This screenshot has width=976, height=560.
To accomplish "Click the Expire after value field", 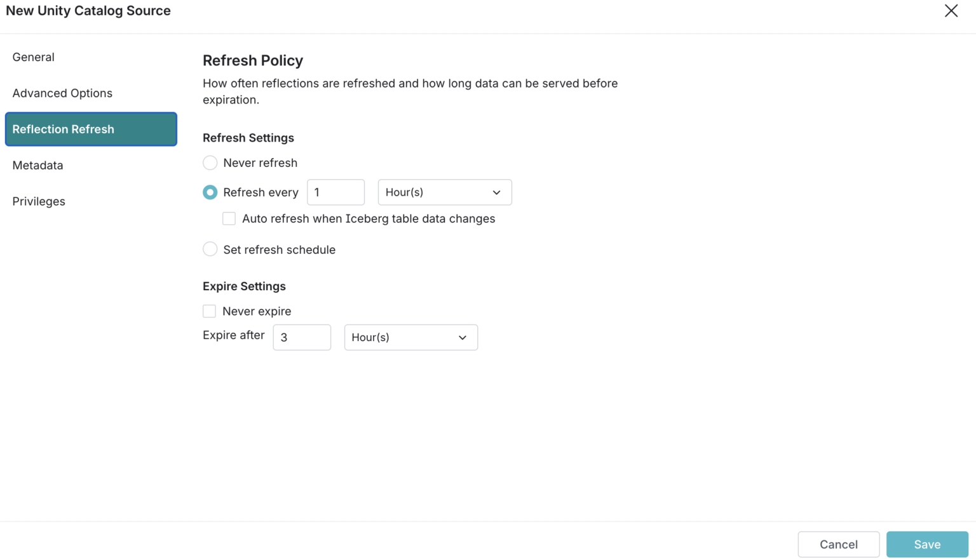I will [302, 337].
